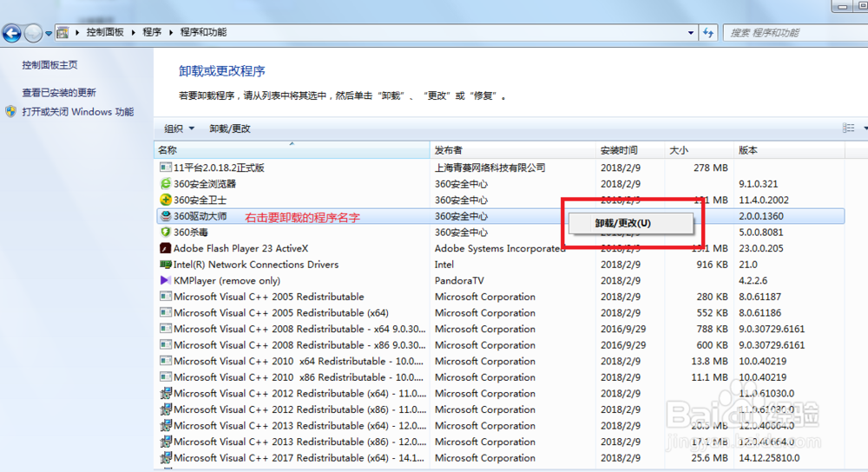Click publisher 上海青葵网络科技有限公司

[x=490, y=167]
